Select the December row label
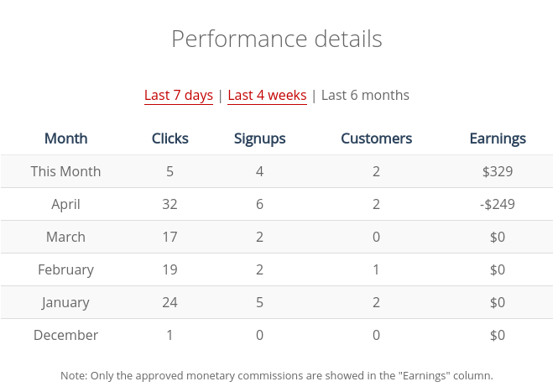This screenshot has height=392, width=558. pos(65,335)
